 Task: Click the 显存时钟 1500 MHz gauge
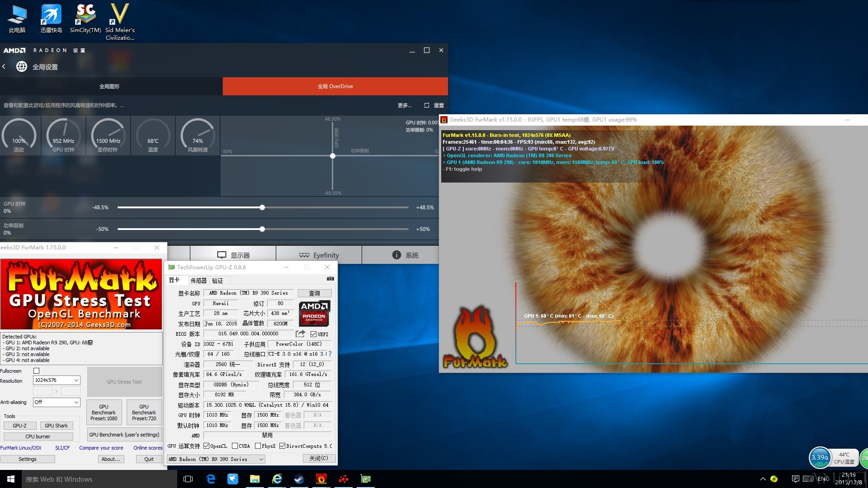coord(108,136)
